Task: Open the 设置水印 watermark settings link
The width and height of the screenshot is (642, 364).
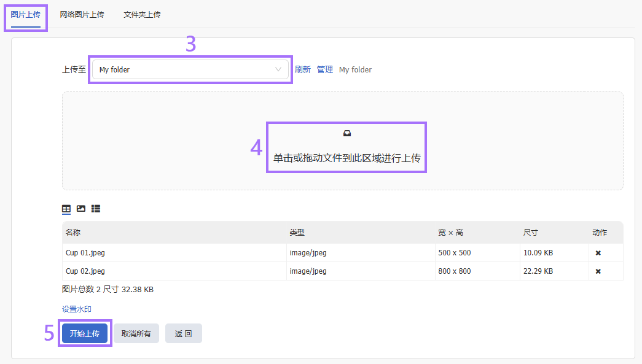Action: tap(77, 309)
